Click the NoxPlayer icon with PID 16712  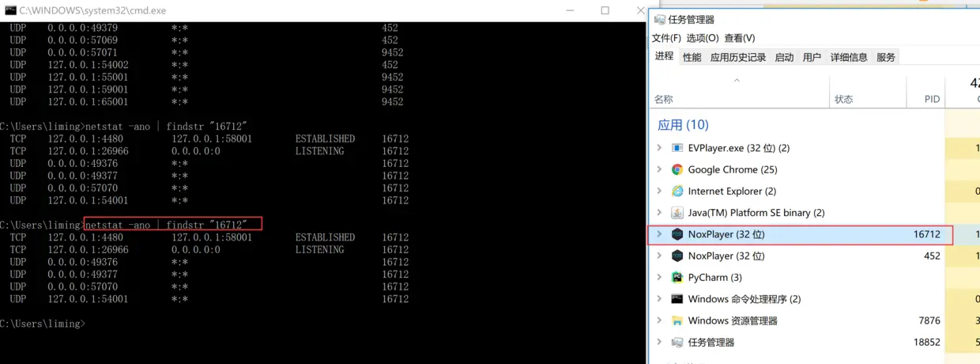click(x=677, y=234)
